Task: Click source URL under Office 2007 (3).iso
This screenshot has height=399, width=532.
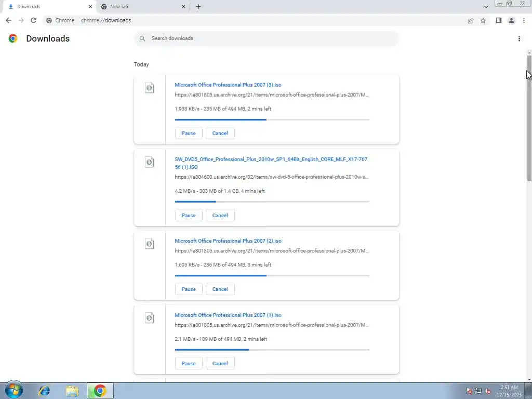Action: (272, 95)
